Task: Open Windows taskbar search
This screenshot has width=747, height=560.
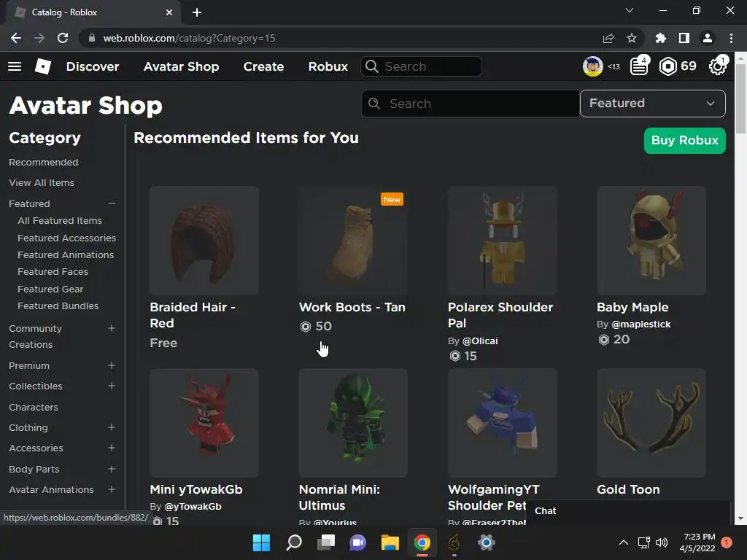Action: (294, 542)
